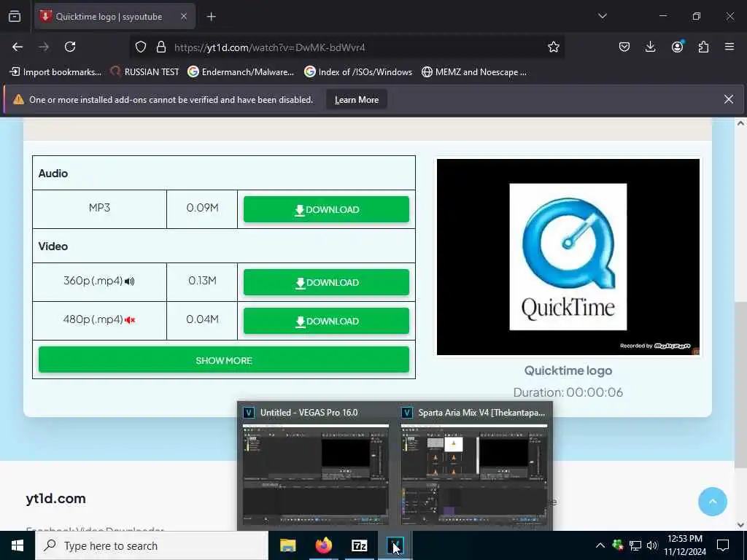
Task: Click the taskbar search box
Action: click(152, 545)
